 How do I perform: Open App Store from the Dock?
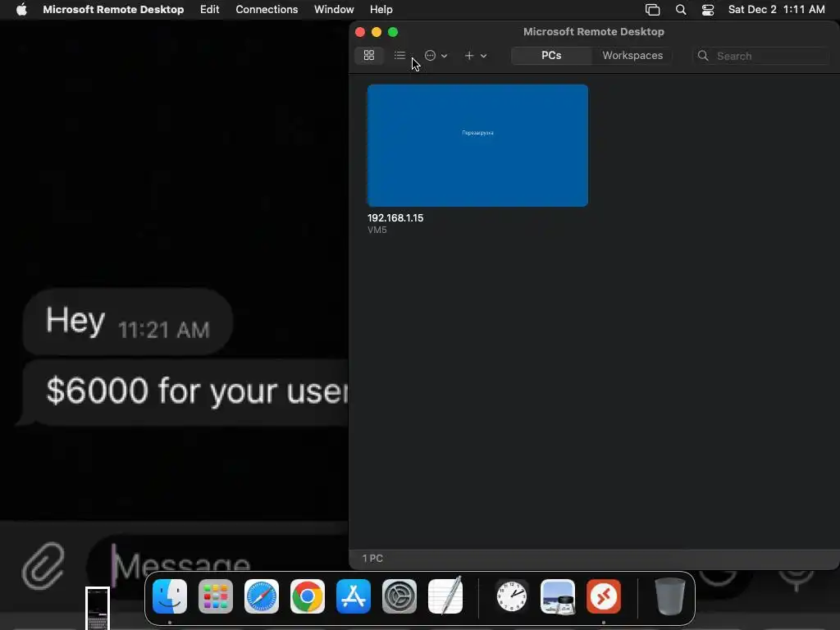pyautogui.click(x=354, y=596)
